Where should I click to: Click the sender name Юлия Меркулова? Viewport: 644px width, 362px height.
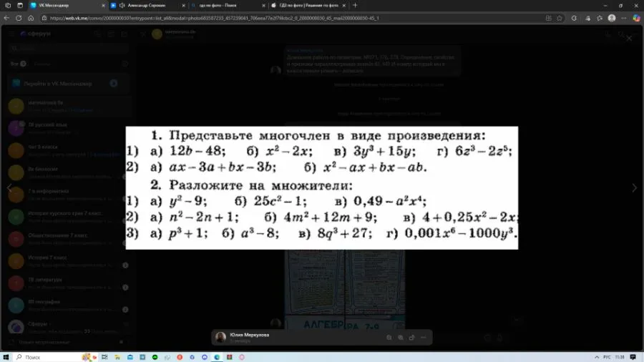click(249, 335)
